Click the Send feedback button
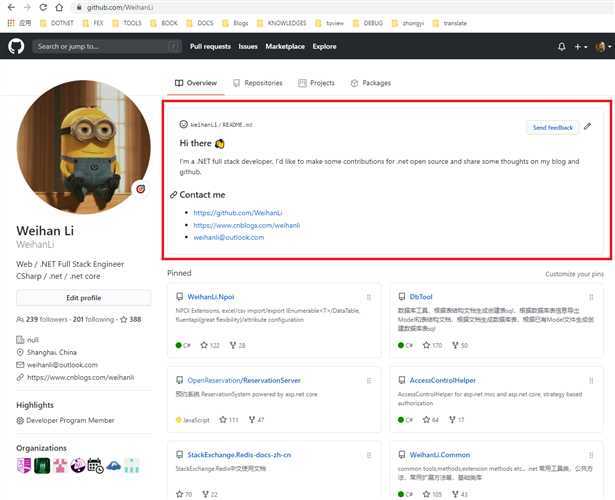The height and width of the screenshot is (500, 615). coord(553,127)
